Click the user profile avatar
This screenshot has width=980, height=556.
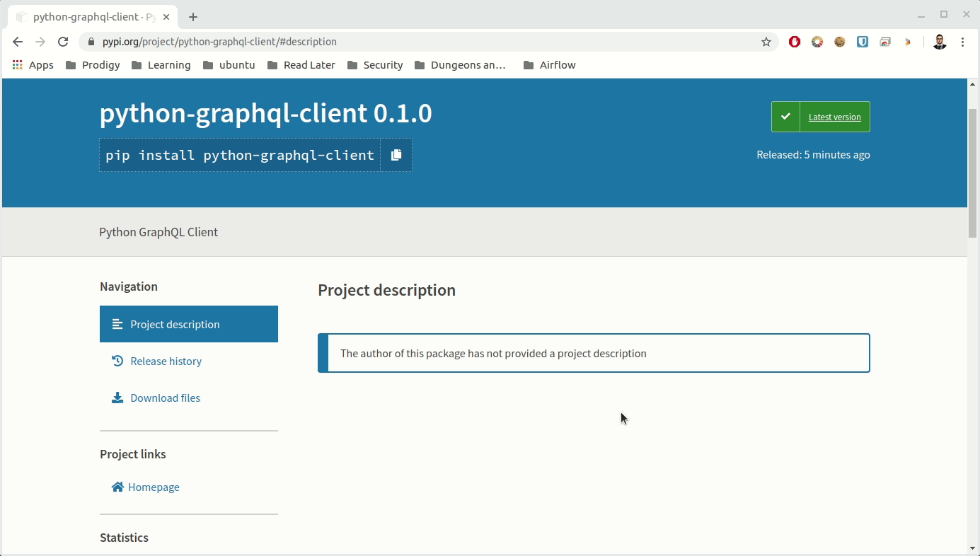940,42
